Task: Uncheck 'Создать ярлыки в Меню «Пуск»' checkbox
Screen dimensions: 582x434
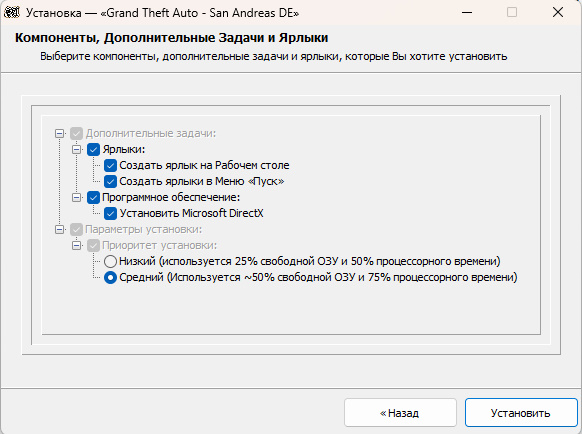Action: point(110,182)
